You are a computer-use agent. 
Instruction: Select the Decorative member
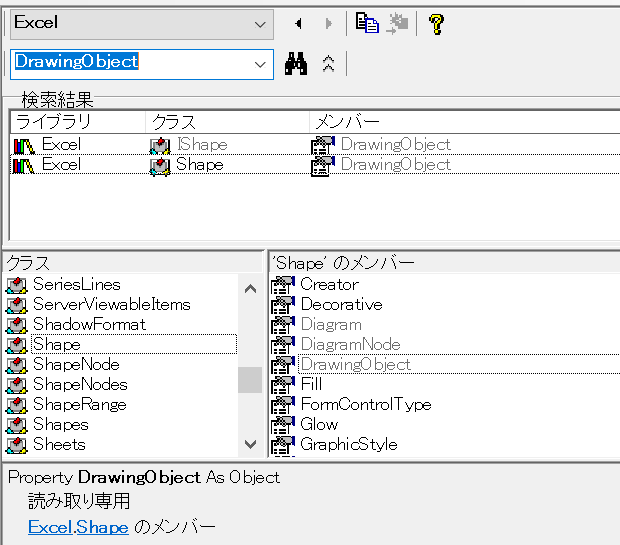click(341, 305)
